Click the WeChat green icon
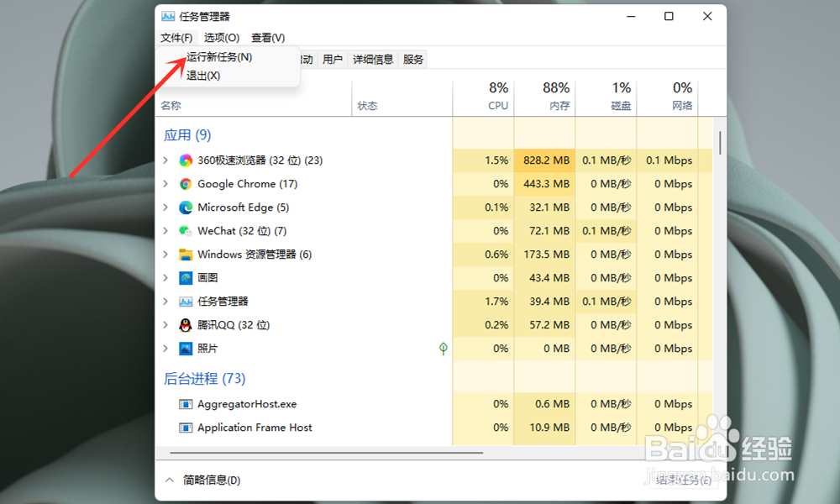 coord(186,231)
